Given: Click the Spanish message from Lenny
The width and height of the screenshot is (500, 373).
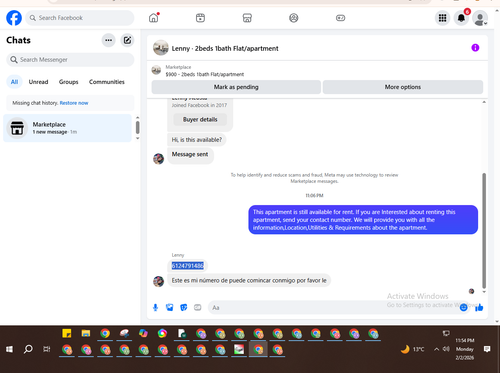Looking at the screenshot, I should 249,280.
